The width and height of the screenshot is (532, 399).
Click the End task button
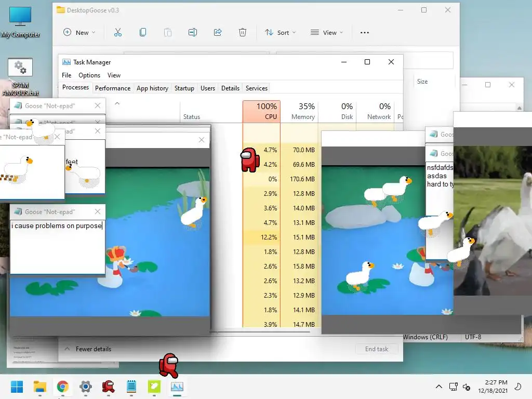coord(377,349)
